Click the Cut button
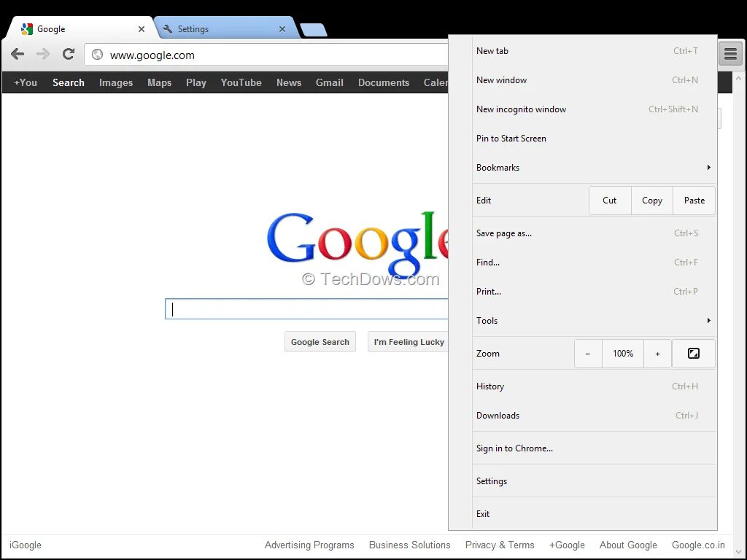This screenshot has height=560, width=747. [610, 201]
